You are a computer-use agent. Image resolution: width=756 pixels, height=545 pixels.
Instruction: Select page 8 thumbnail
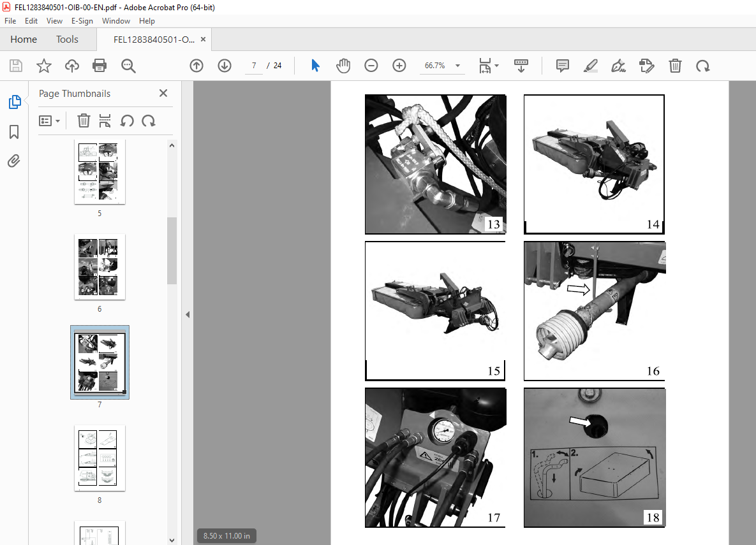(x=100, y=458)
